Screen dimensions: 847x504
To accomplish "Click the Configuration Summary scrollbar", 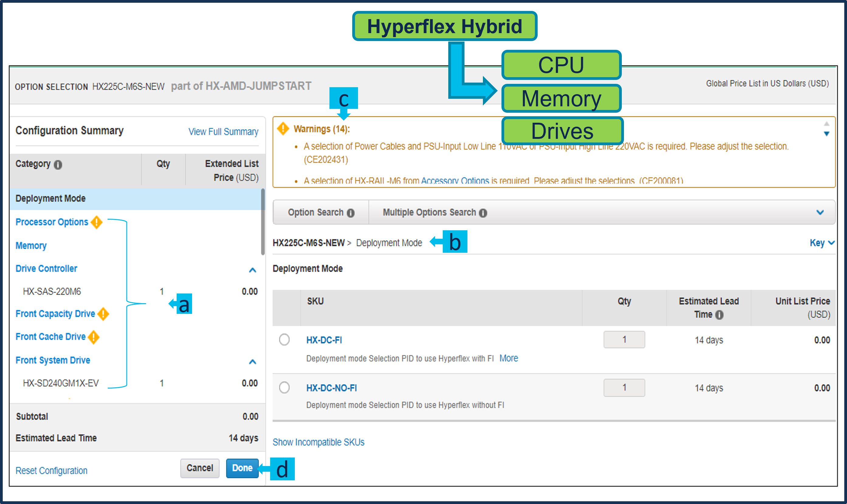I will (263, 222).
